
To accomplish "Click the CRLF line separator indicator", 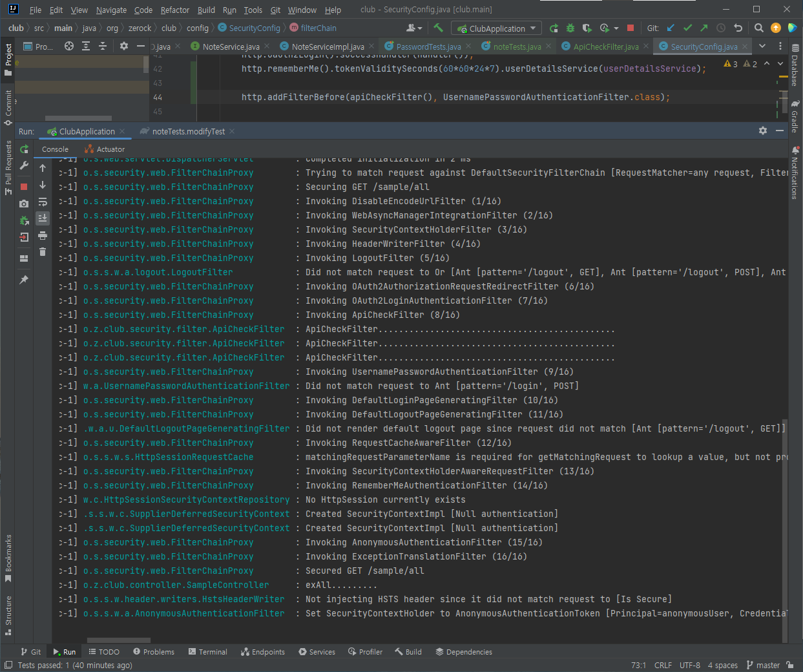I will pos(663,665).
